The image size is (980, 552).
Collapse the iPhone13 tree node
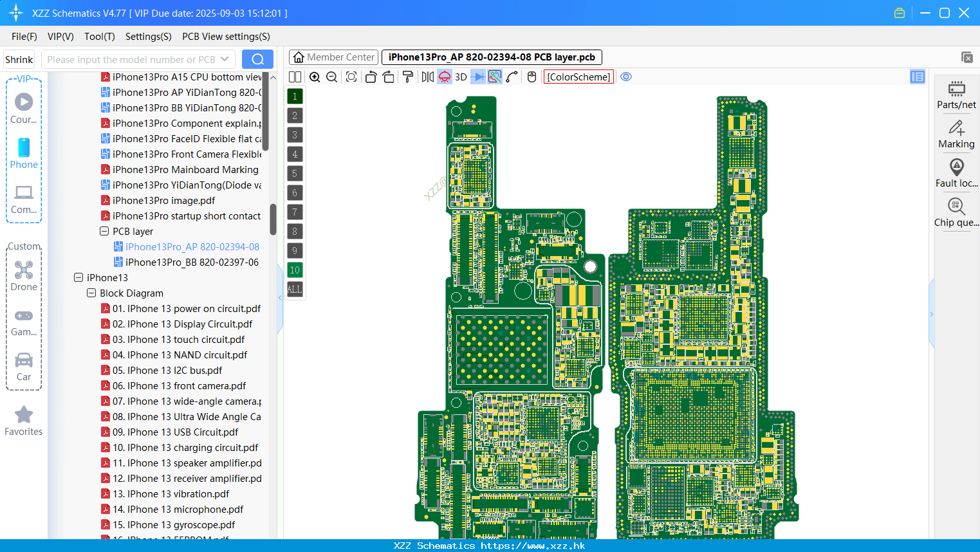tap(79, 277)
